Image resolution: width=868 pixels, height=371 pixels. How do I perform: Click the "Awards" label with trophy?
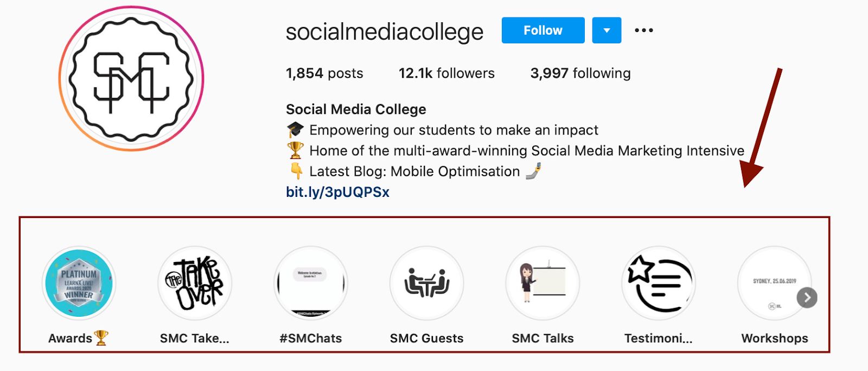click(78, 338)
